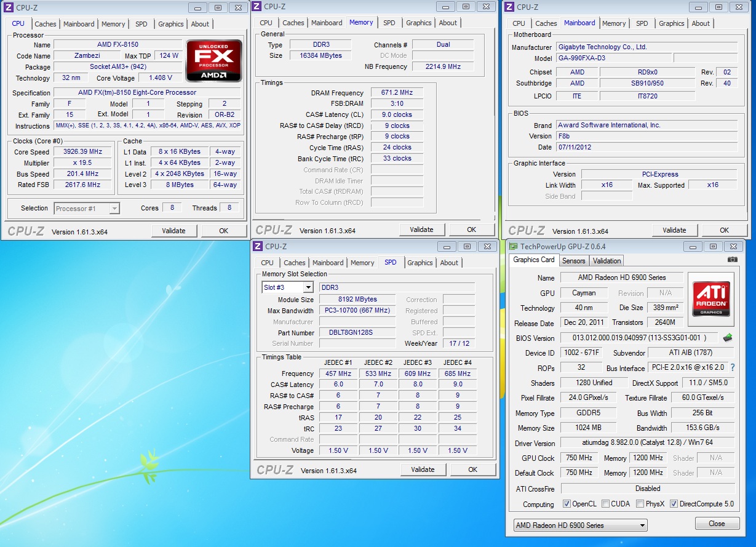Click the Core Speed value 3926.39 MHz
Screen dimensions: 756x547
coord(82,152)
